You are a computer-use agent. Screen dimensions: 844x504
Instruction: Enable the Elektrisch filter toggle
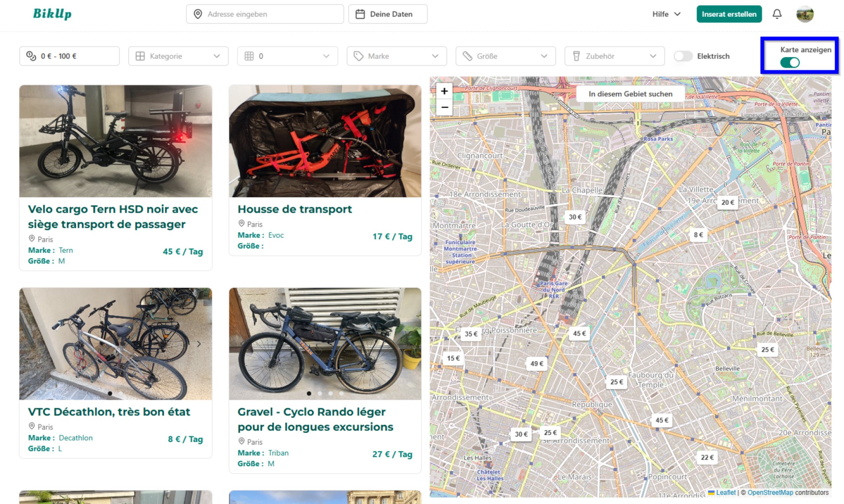(x=683, y=56)
